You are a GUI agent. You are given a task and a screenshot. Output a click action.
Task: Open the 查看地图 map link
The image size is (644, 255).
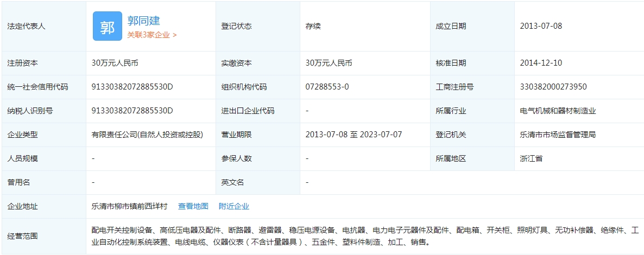193,206
